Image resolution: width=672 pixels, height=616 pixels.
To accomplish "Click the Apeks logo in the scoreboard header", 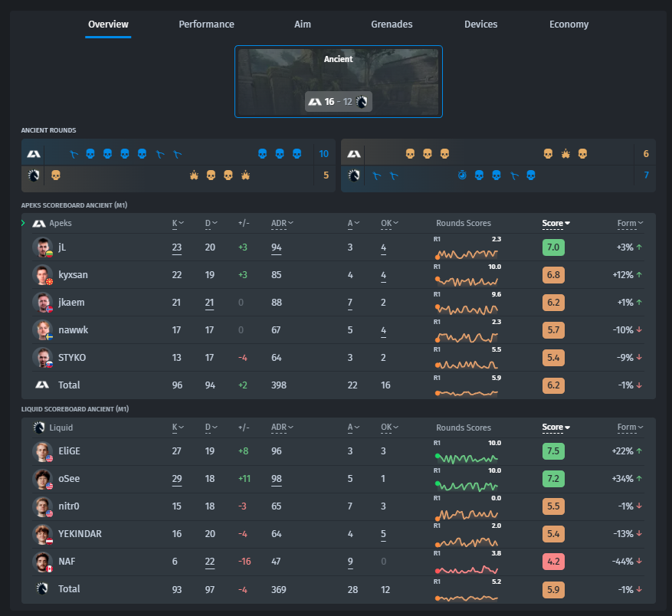I will coord(39,223).
